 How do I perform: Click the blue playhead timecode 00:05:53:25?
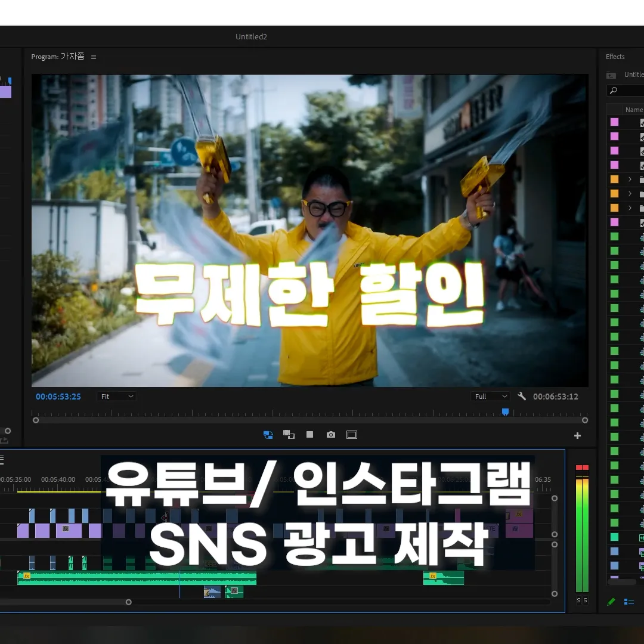(58, 397)
